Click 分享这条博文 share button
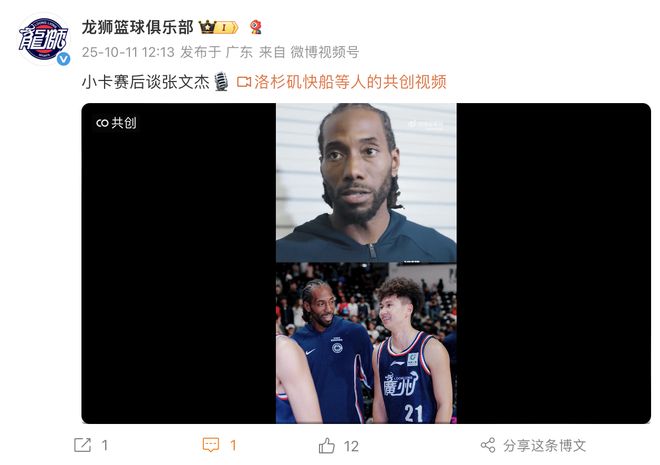660x465 pixels. (x=544, y=445)
